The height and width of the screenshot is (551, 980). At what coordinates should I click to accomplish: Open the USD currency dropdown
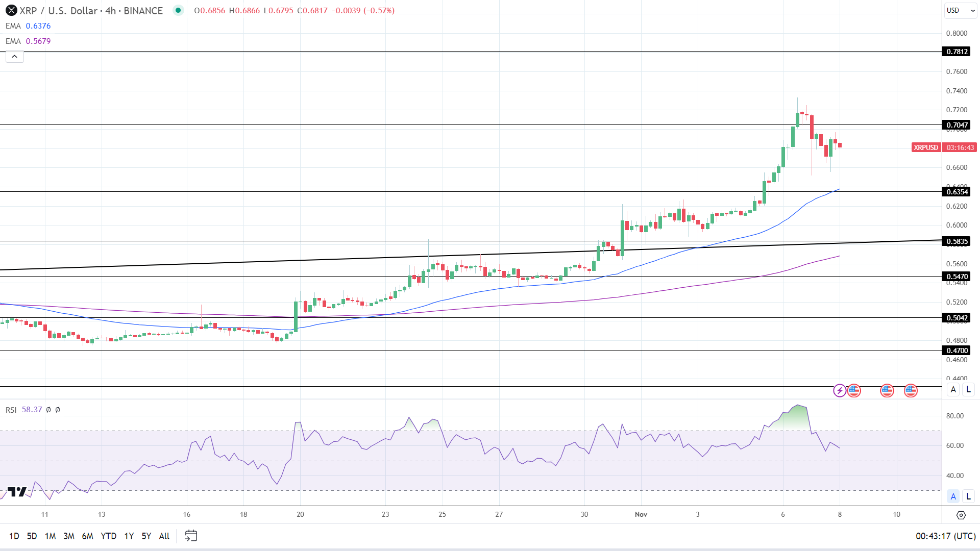[x=961, y=10]
